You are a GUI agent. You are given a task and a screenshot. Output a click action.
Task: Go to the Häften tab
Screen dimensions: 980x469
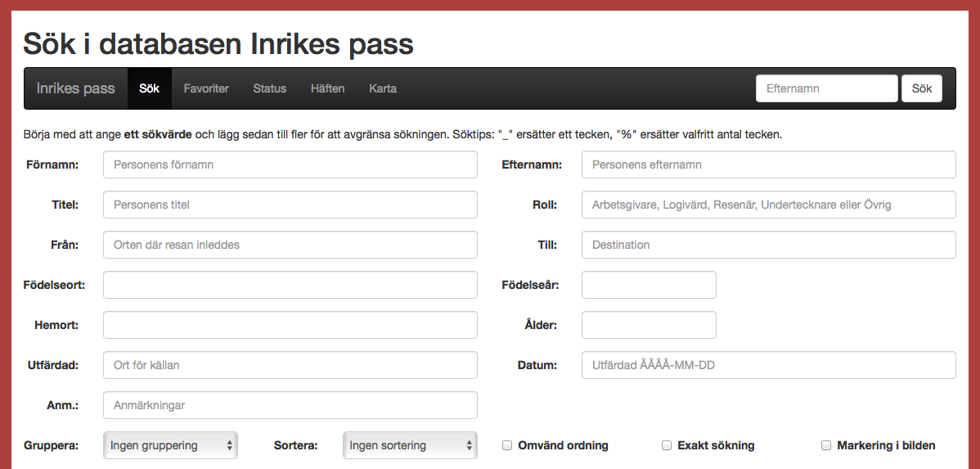point(327,88)
